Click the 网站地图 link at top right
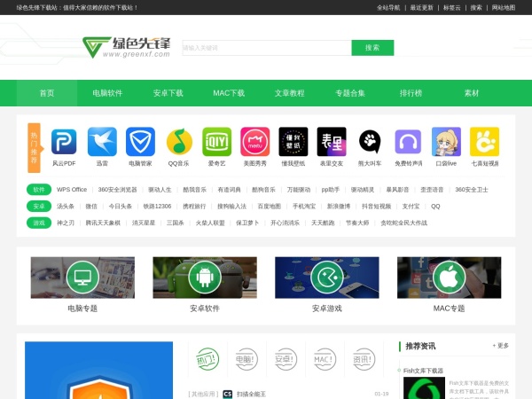The height and width of the screenshot is (399, 532). pos(503,7)
